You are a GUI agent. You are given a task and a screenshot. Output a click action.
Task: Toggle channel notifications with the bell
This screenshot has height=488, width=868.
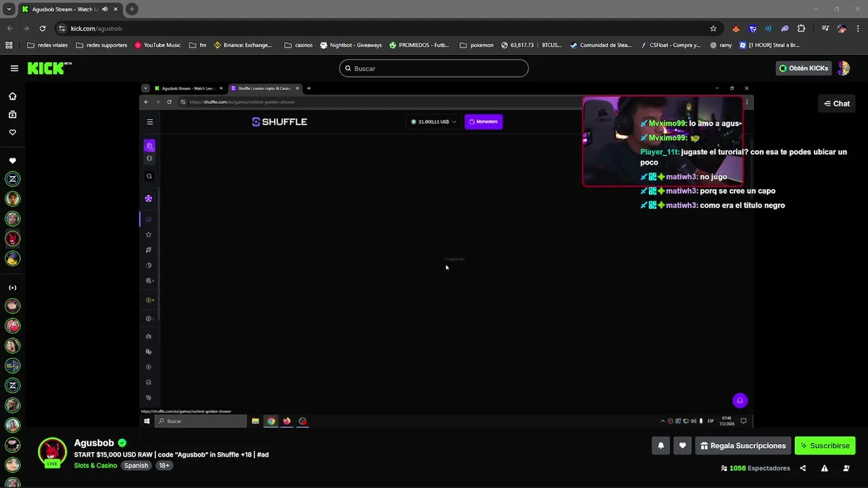660,445
